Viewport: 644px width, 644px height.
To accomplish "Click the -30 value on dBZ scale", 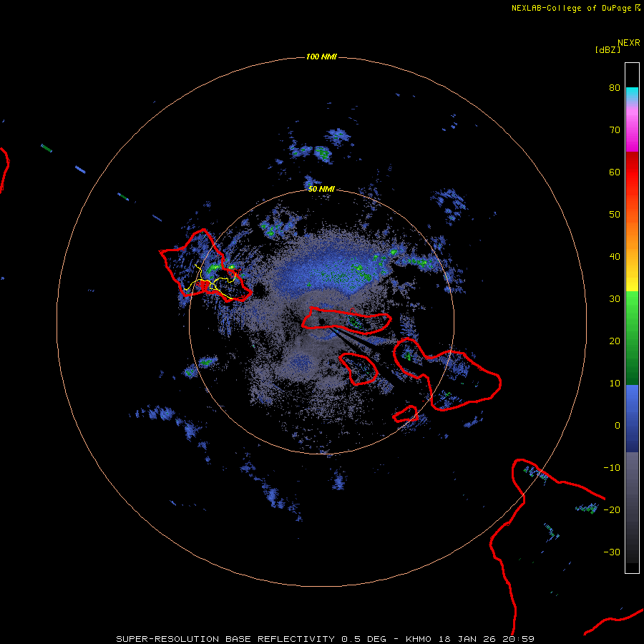I will coord(612,552).
